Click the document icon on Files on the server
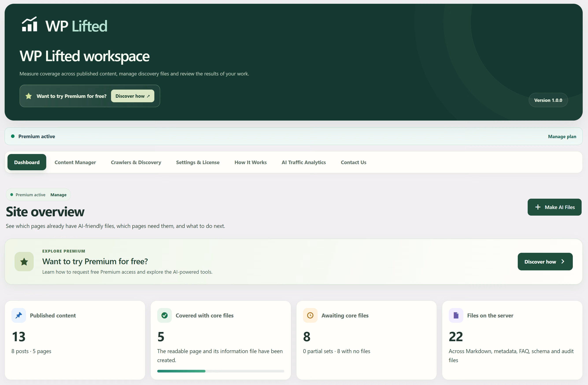This screenshot has width=588, height=385. pyautogui.click(x=456, y=315)
